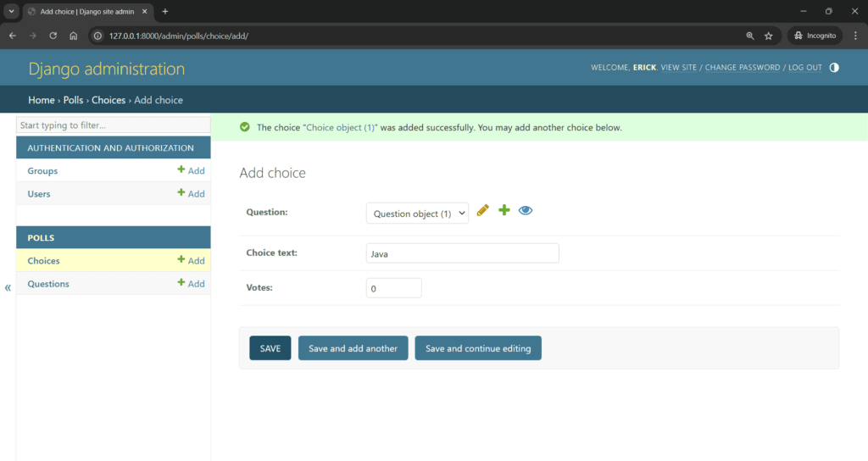Open the Chrome three-dot menu
Viewport: 868px width, 461px height.
click(855, 36)
